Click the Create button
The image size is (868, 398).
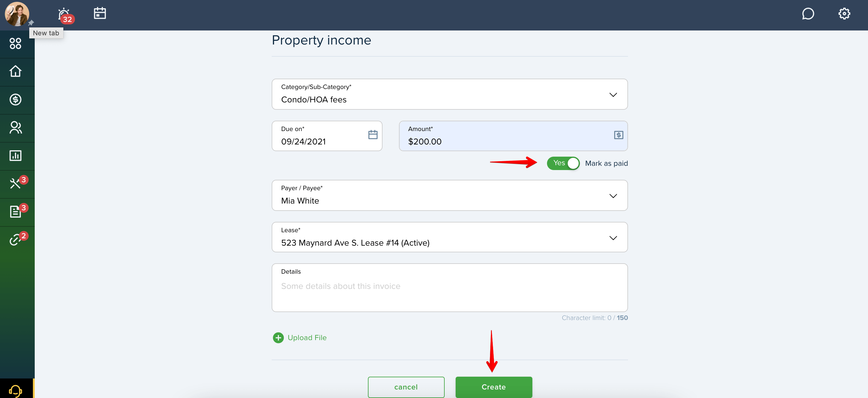pyautogui.click(x=494, y=387)
